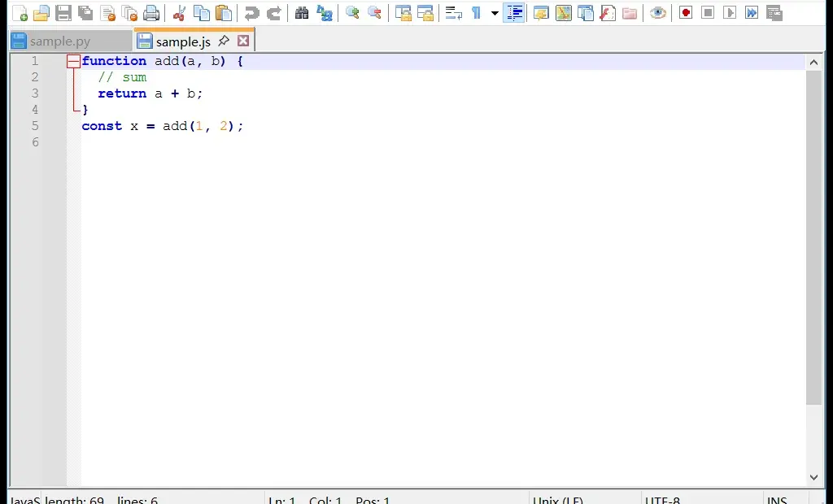The image size is (833, 504).
Task: Click the scrollbar up arrow
Action: 813,63
